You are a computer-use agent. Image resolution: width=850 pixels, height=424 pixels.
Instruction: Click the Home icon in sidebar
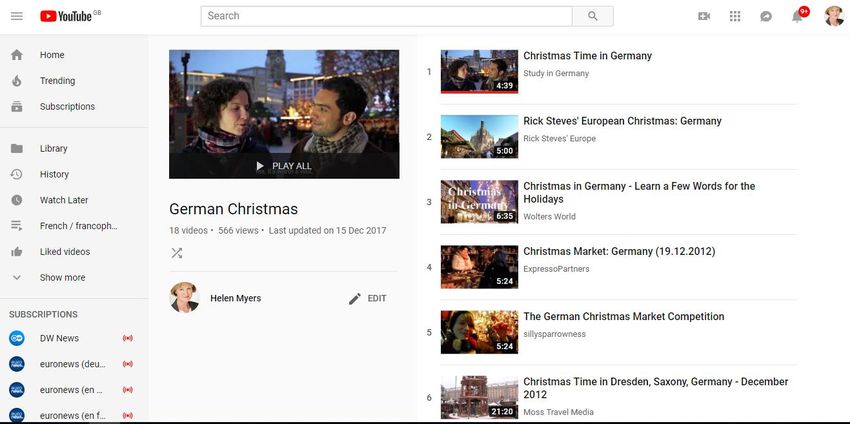(x=17, y=55)
